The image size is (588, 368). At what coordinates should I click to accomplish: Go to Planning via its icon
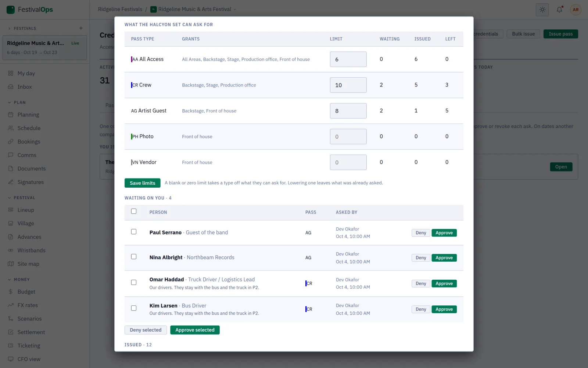pyautogui.click(x=11, y=114)
